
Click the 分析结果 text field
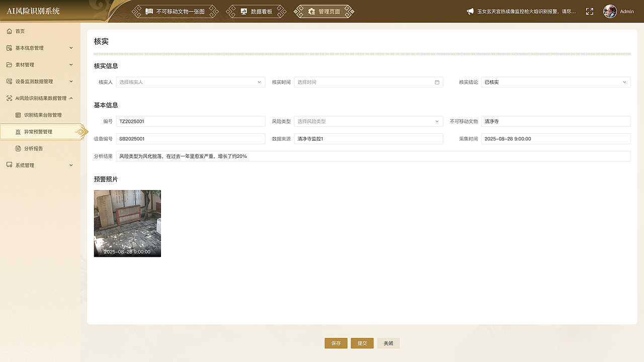click(373, 156)
